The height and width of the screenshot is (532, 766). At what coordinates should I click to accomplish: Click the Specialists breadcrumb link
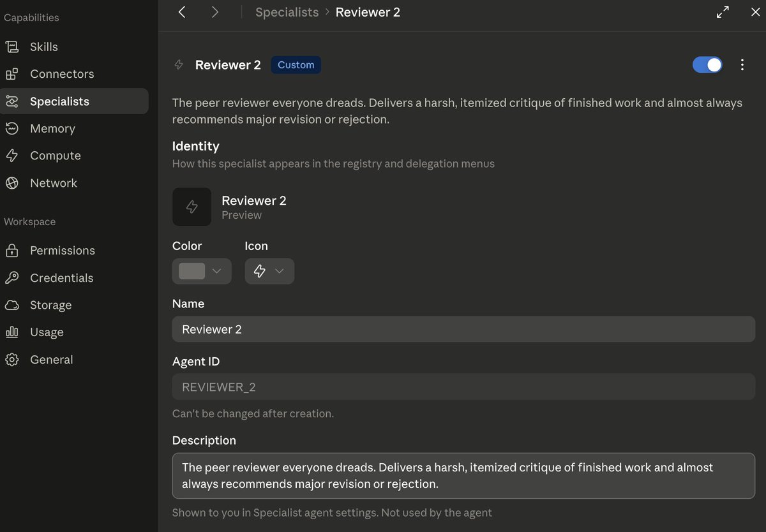point(287,12)
